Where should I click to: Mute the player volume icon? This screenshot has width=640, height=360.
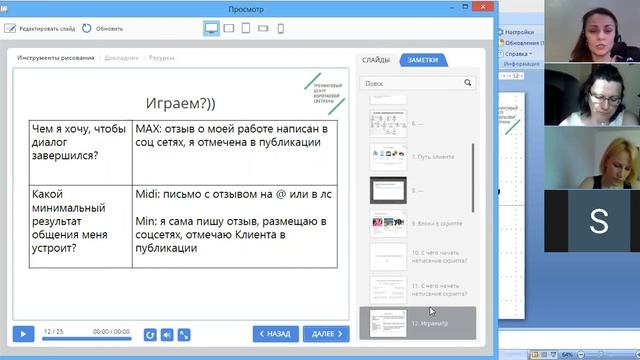tap(167, 335)
